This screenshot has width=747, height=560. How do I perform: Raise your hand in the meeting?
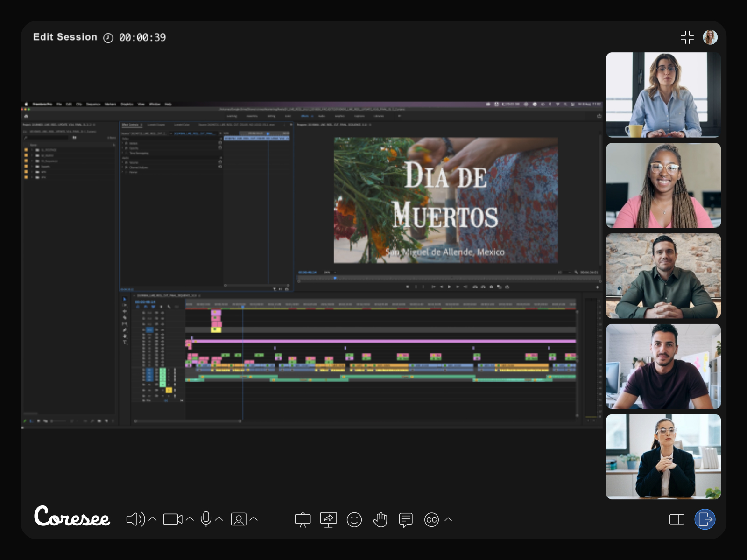(380, 519)
